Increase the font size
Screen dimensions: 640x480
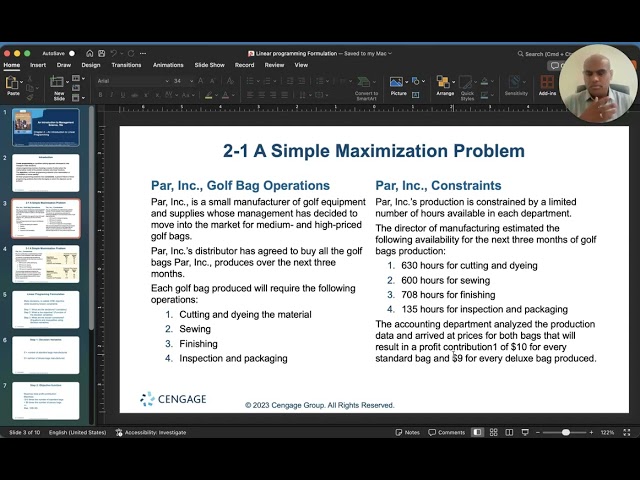[200, 81]
